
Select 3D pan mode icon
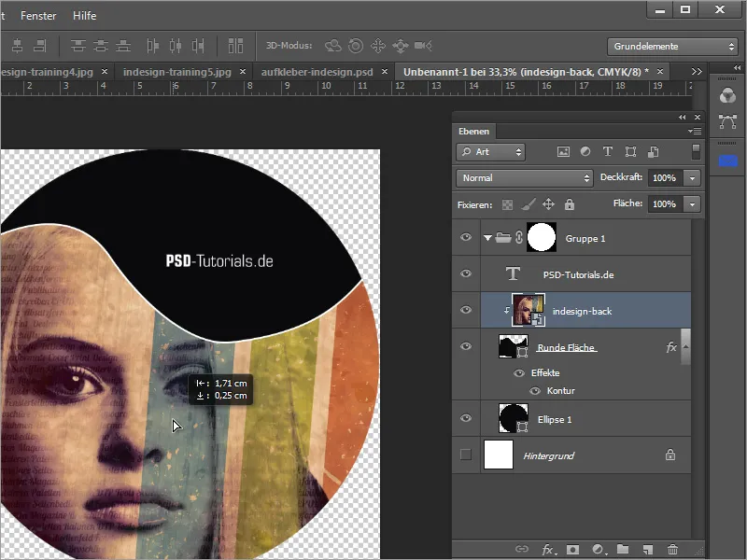tap(378, 46)
